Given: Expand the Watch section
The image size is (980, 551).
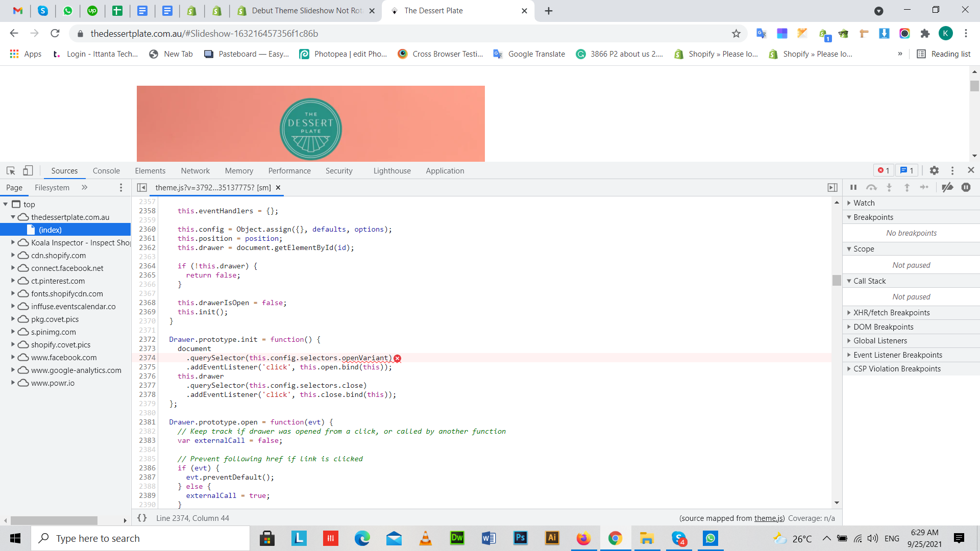Looking at the screenshot, I should [864, 203].
